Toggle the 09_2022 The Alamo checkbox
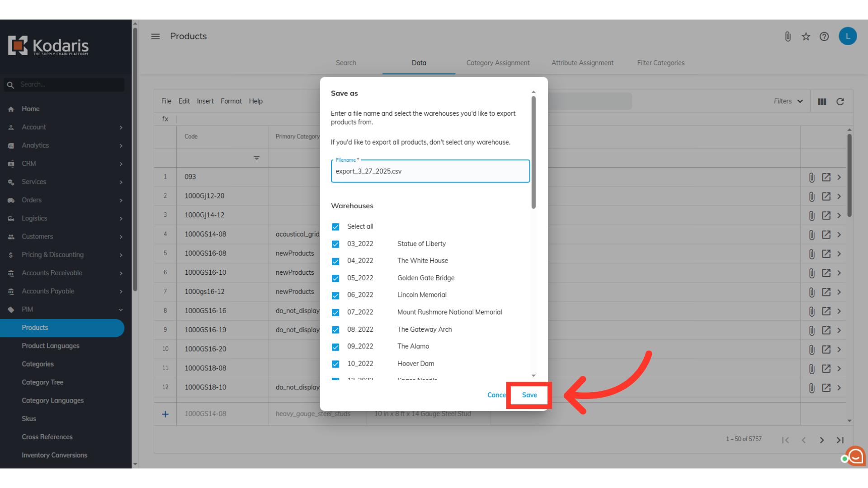Viewport: 868px width, 488px height. pyautogui.click(x=335, y=347)
